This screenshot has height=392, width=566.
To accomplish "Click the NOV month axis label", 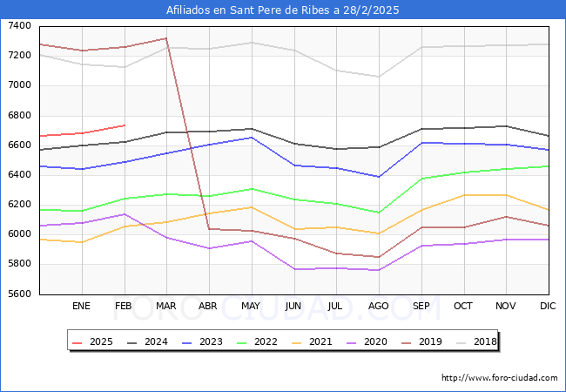I will (x=505, y=306).
